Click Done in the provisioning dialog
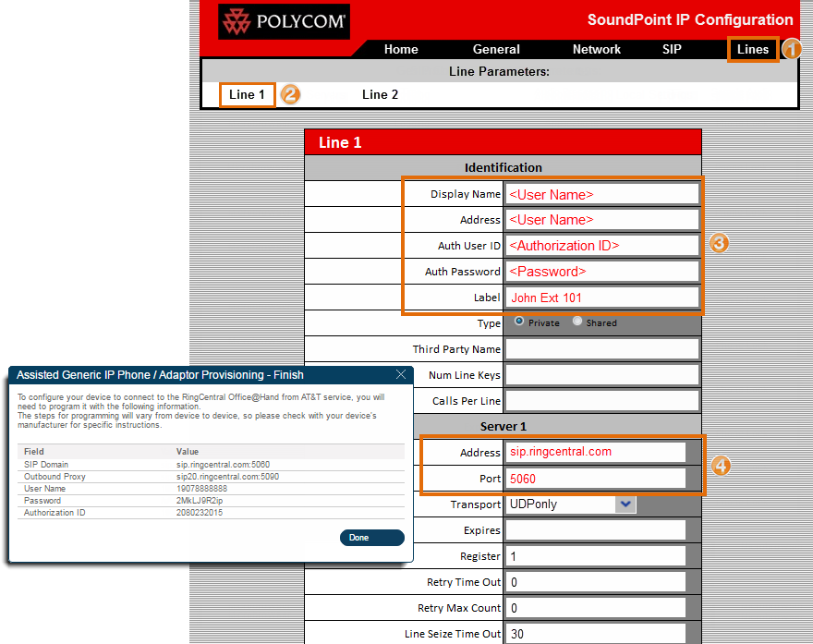Image resolution: width=813 pixels, height=644 pixels. 371,538
